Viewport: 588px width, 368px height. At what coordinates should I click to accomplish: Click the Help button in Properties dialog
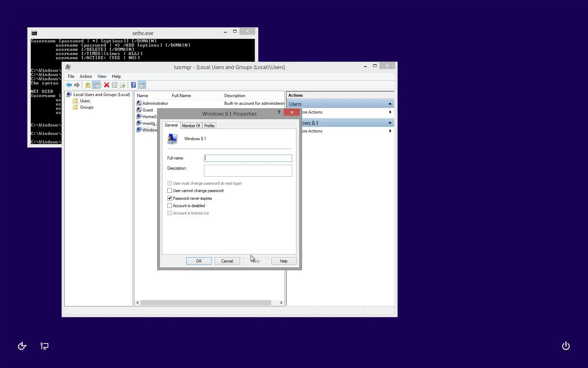pos(284,261)
